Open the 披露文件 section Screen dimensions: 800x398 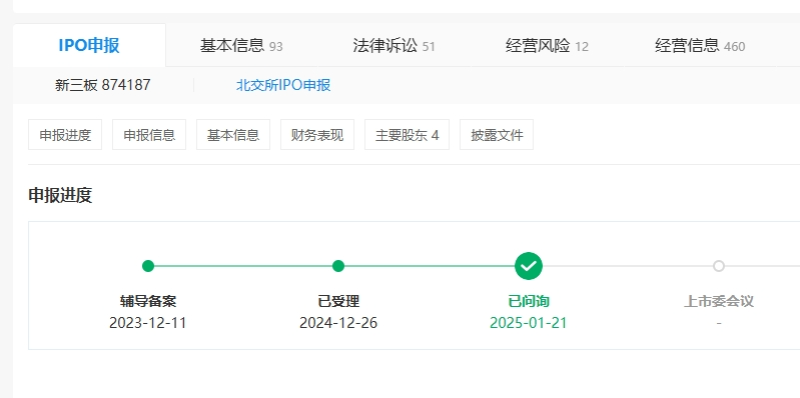[x=496, y=135]
